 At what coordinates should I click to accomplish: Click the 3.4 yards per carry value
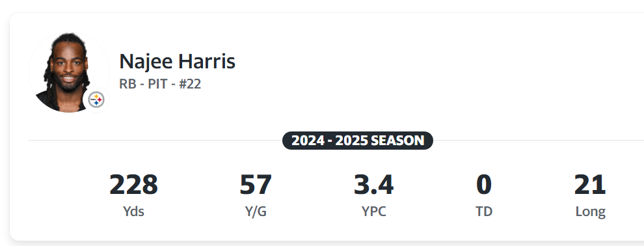[374, 185]
